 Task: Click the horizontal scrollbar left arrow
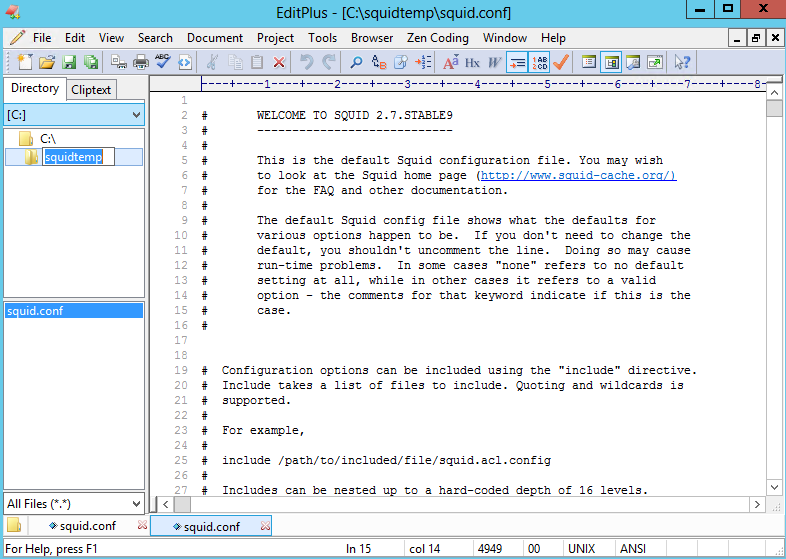pos(165,504)
